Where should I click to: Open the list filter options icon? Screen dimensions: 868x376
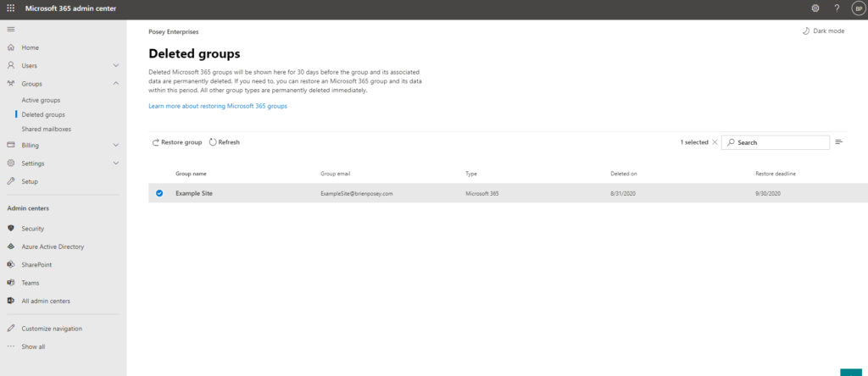click(838, 142)
